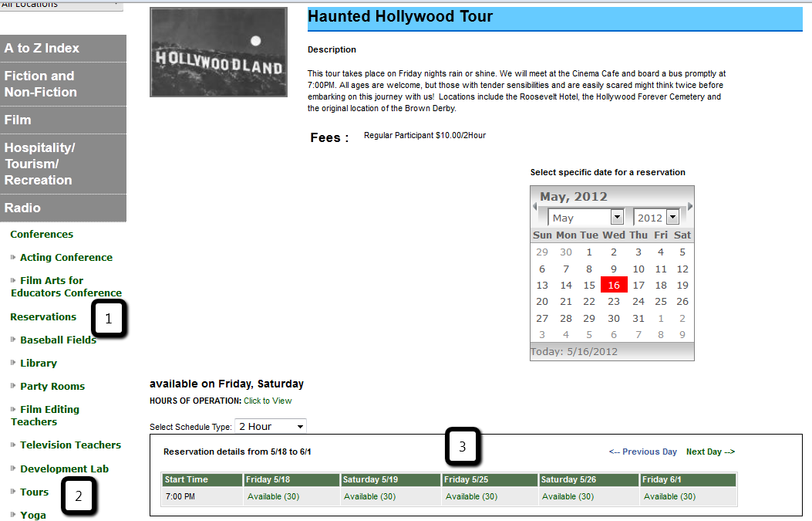Screen dimensions: 812x521
Task: Click the Hollywoodland tour thumbnail image
Action: 218,52
